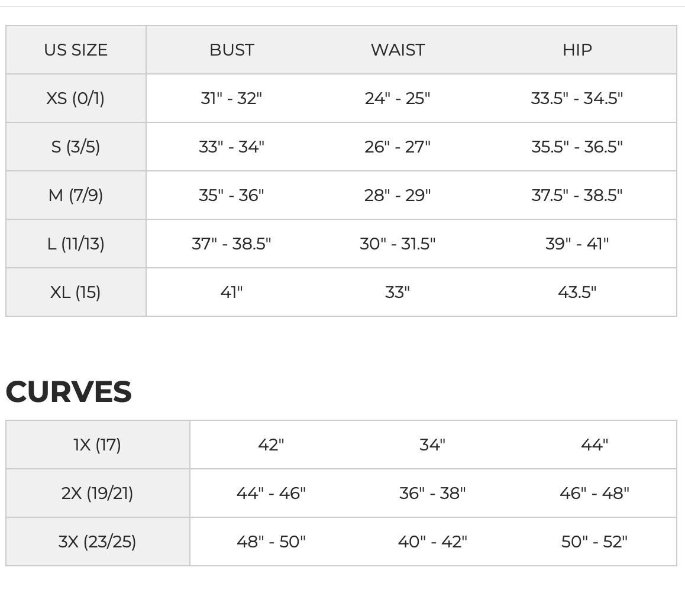This screenshot has height=616, width=685.
Task: Click the US SIZE column header
Action: click(76, 50)
